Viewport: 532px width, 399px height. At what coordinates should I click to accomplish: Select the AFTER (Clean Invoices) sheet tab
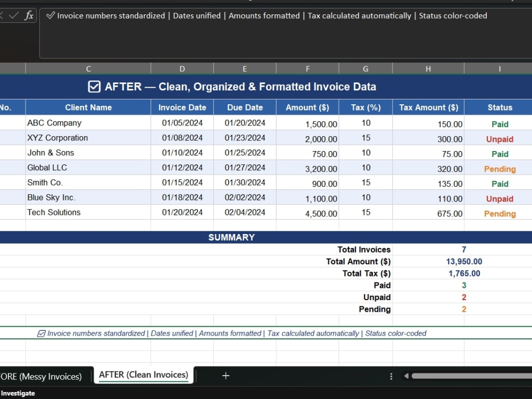point(144,375)
